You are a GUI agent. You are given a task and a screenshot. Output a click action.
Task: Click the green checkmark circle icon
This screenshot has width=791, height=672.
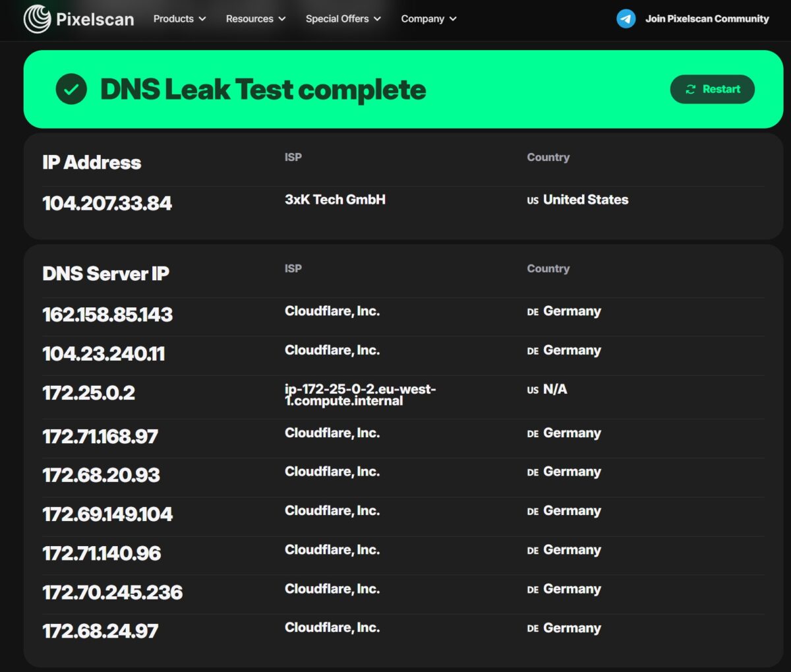point(71,89)
